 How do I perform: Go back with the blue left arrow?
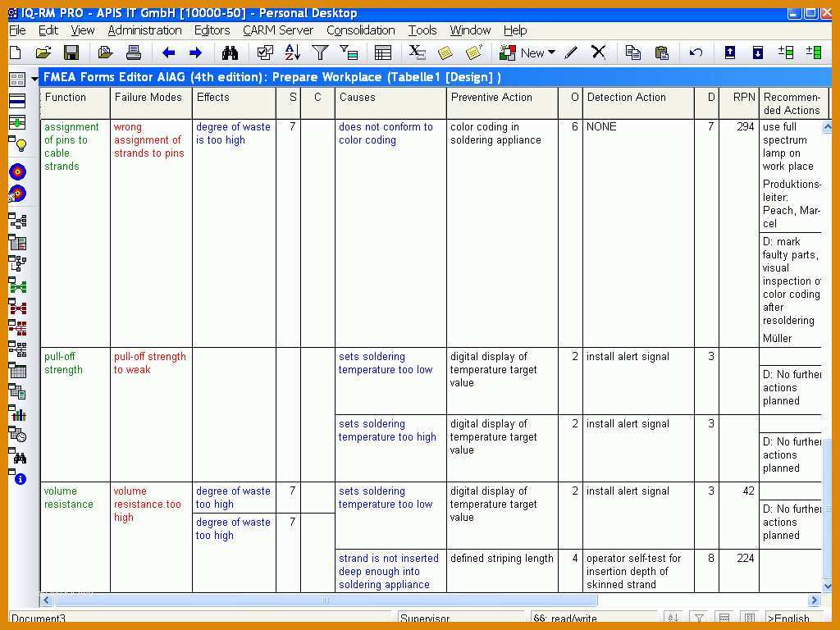[x=168, y=52]
